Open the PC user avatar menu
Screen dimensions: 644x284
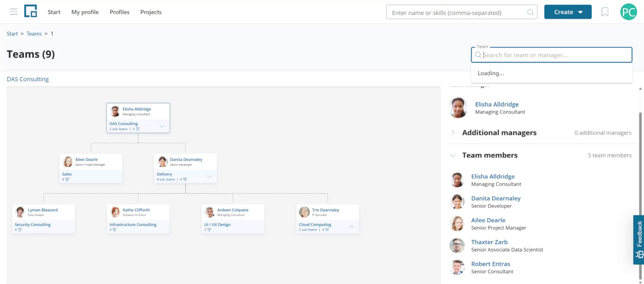pyautogui.click(x=628, y=12)
